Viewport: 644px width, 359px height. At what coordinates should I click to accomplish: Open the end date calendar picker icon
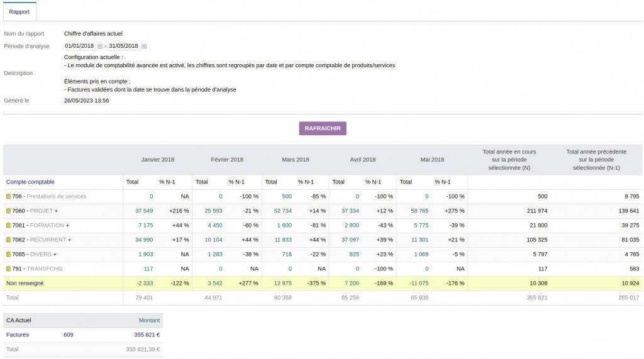click(x=144, y=46)
